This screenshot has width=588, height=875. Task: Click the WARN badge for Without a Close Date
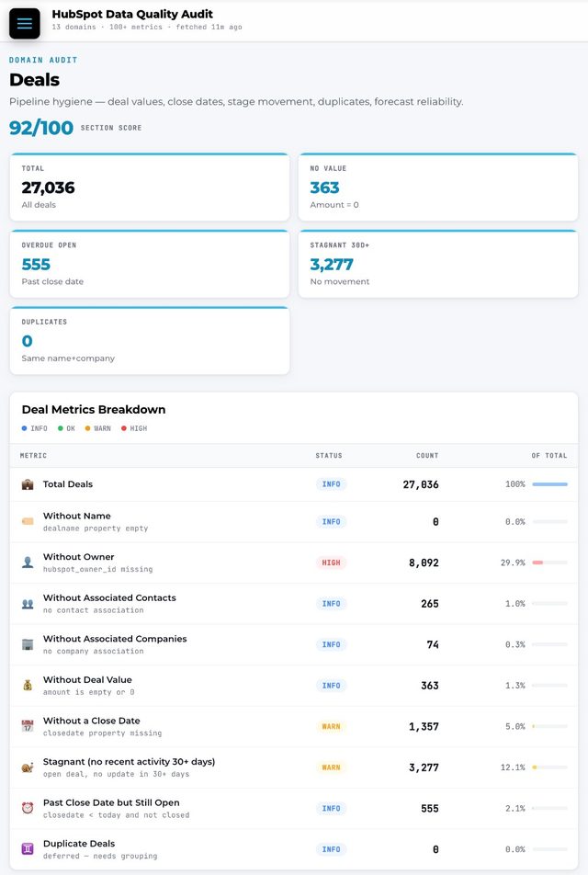[331, 726]
